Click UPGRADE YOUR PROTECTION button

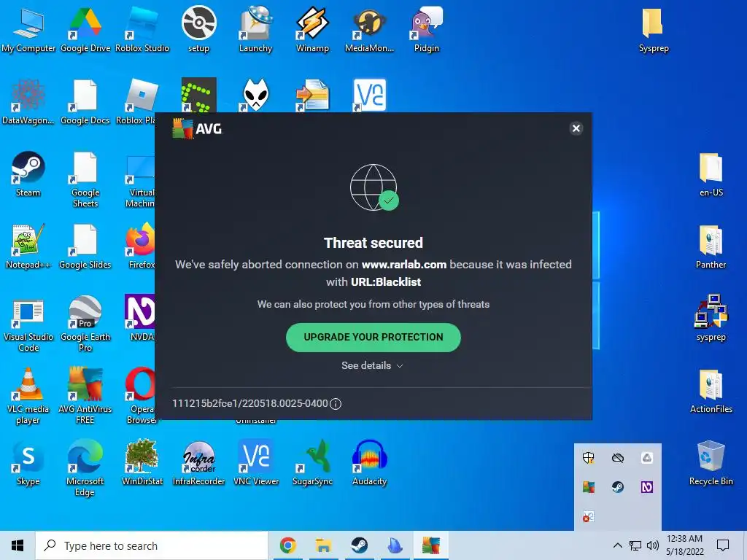(x=373, y=337)
